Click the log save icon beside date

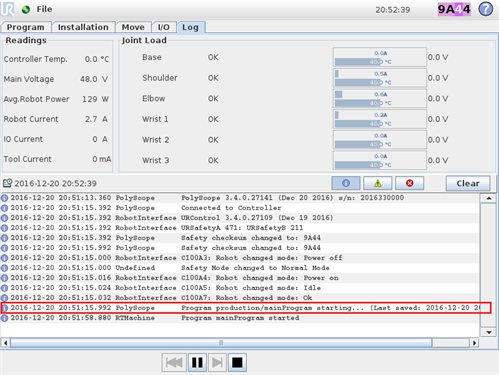click(7, 183)
